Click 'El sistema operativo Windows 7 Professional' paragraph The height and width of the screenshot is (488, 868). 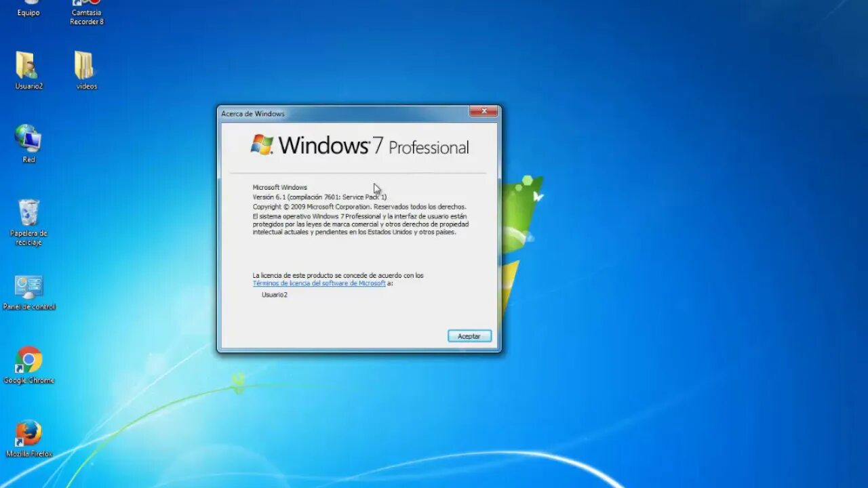(361, 224)
